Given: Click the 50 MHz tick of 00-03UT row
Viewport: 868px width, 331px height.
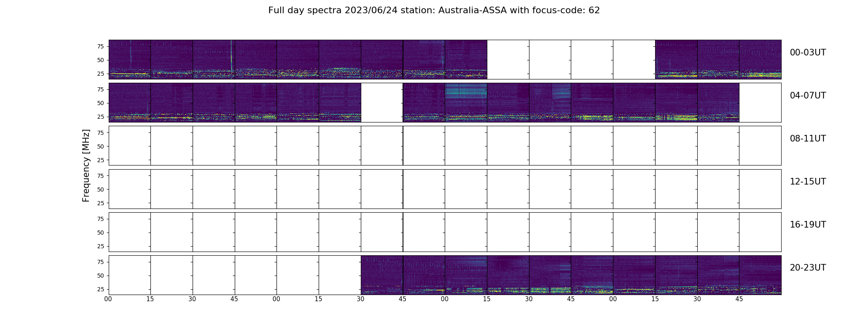Looking at the screenshot, I should [100, 60].
